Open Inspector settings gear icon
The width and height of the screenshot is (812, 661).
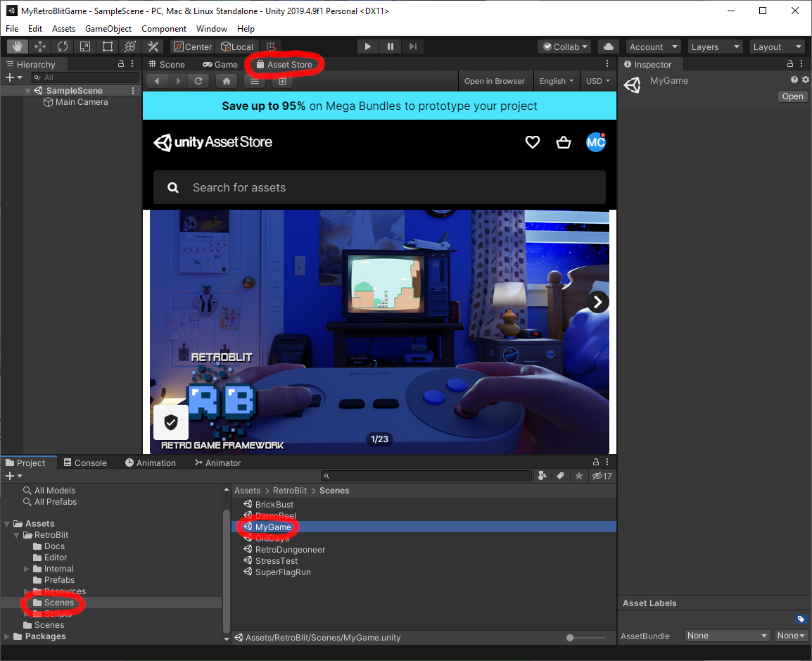pos(805,80)
